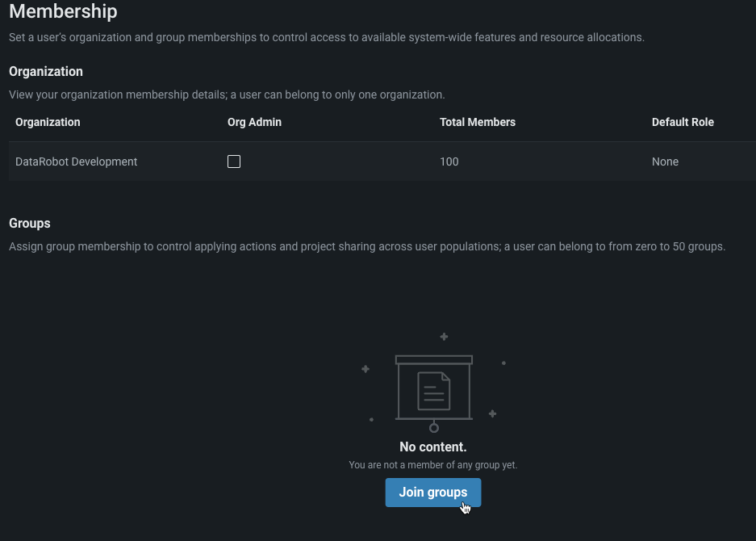Click the 'No content.' message
This screenshot has width=756, height=541.
point(432,447)
